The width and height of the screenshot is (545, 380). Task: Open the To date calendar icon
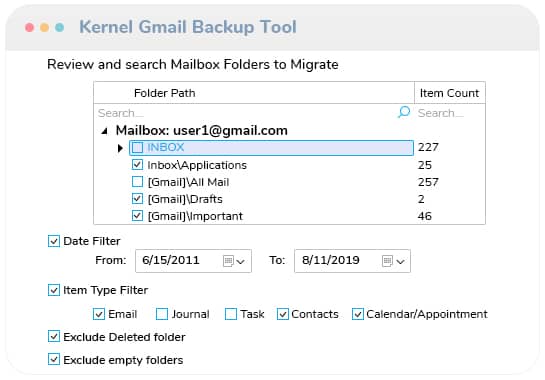point(387,261)
